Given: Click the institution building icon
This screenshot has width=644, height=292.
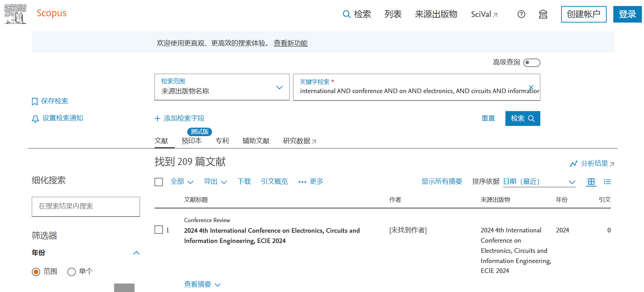Looking at the screenshot, I should [x=543, y=14].
